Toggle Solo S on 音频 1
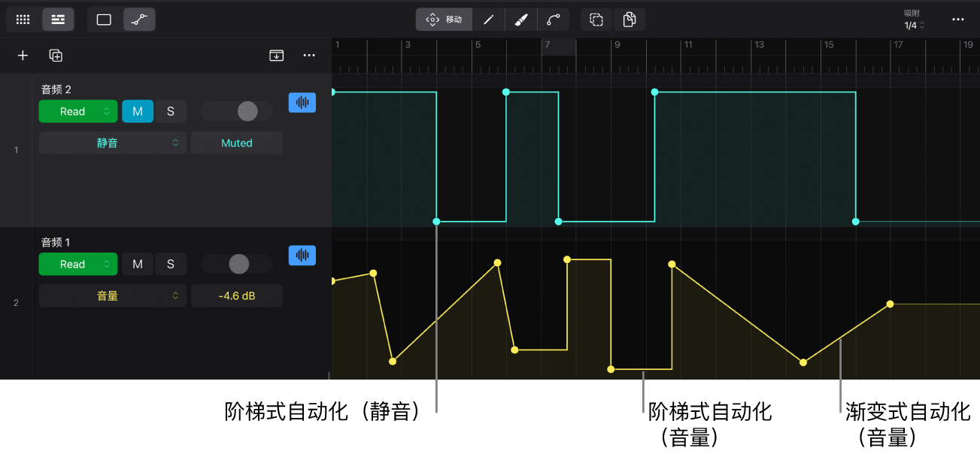980x454 pixels. (171, 264)
